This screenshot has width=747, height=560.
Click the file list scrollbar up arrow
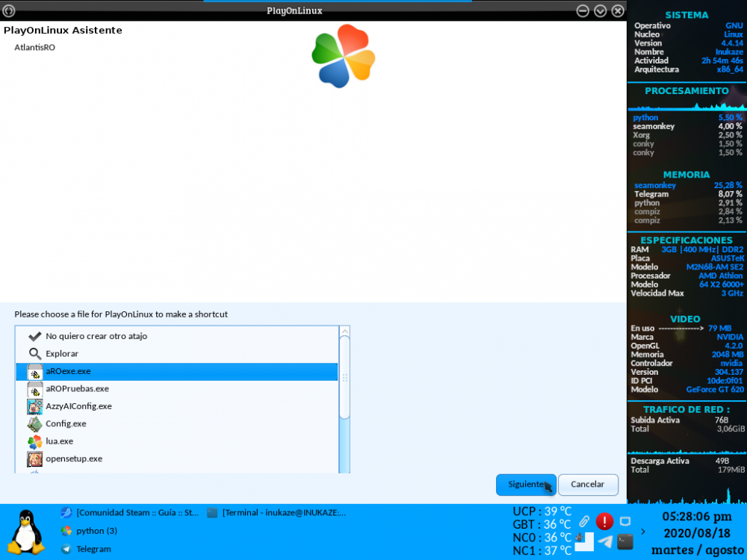[344, 330]
